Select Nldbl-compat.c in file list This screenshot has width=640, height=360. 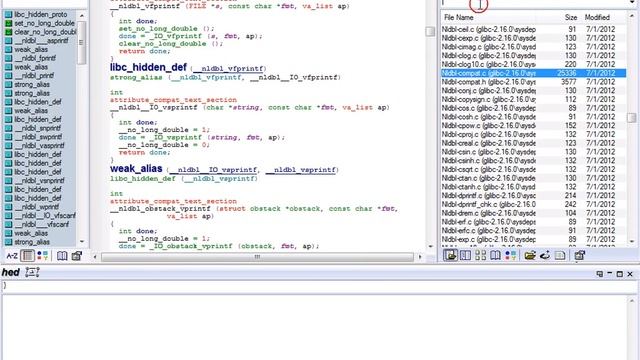pyautogui.click(x=533, y=73)
